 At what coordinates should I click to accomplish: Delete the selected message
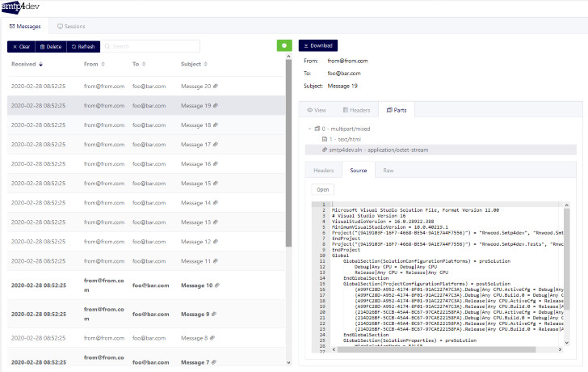point(51,47)
